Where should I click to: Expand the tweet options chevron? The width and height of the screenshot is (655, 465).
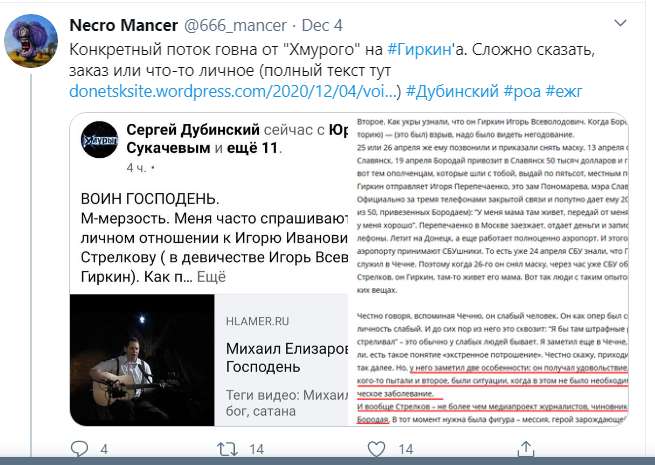click(620, 23)
